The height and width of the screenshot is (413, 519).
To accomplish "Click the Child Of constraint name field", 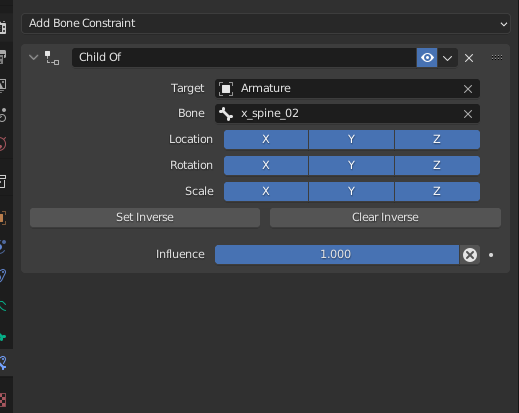I will [244, 57].
